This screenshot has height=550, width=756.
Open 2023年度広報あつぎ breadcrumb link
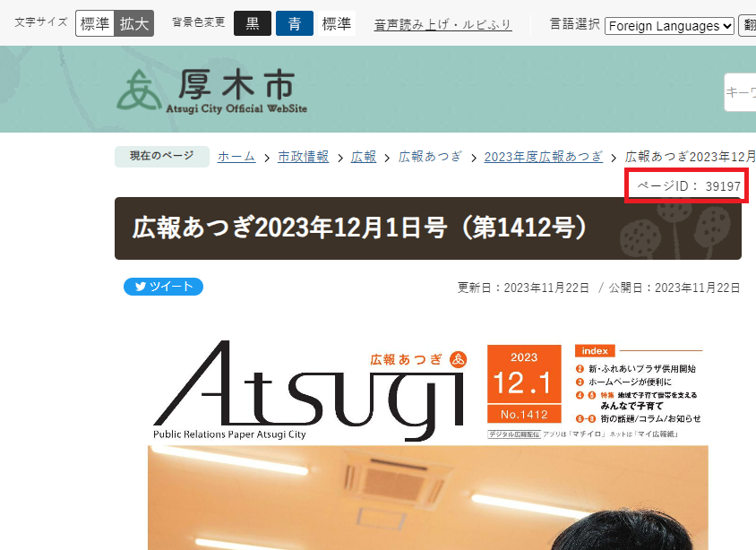(x=543, y=157)
